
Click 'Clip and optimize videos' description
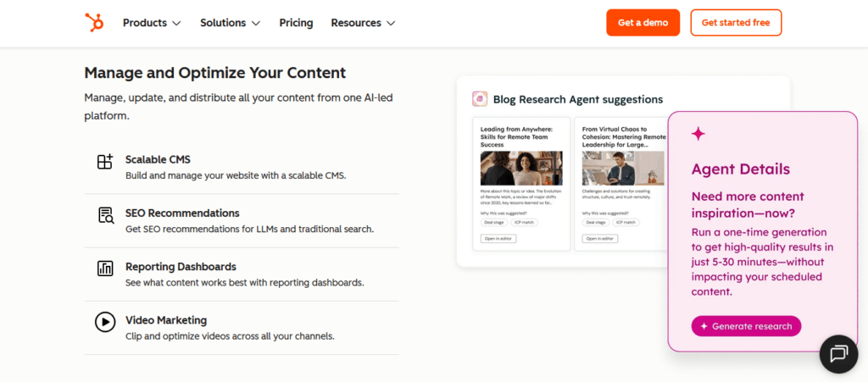pos(230,335)
